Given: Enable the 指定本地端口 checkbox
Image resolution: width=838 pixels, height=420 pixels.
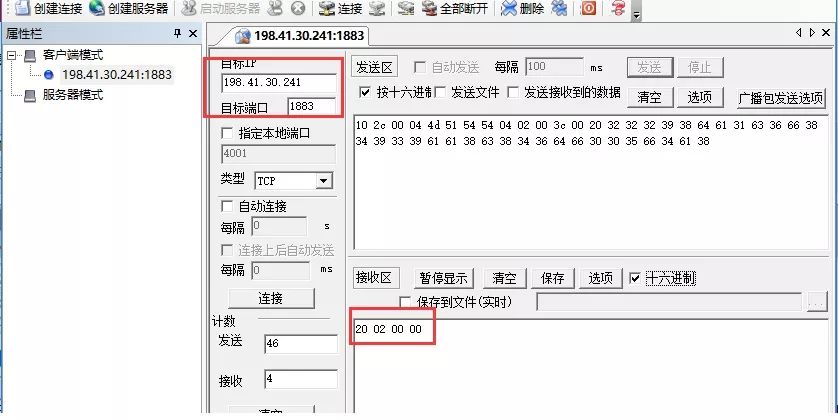Looking at the screenshot, I should pos(226,132).
